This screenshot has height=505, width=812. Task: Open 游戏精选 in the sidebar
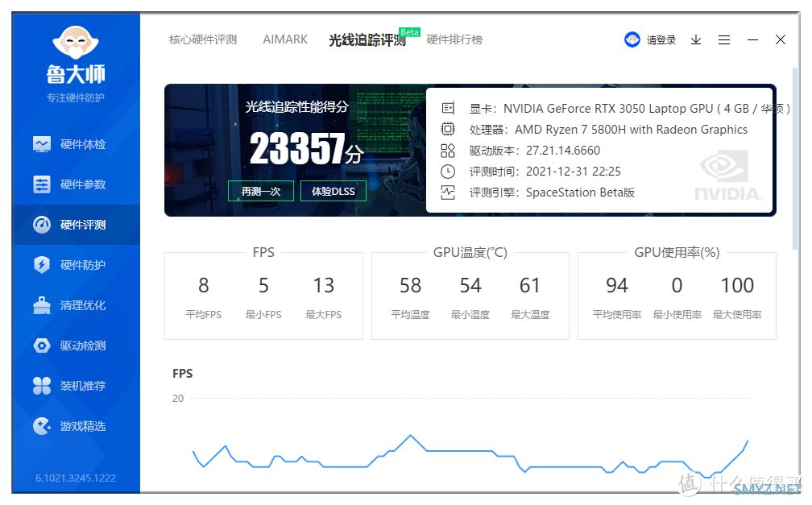(76, 426)
